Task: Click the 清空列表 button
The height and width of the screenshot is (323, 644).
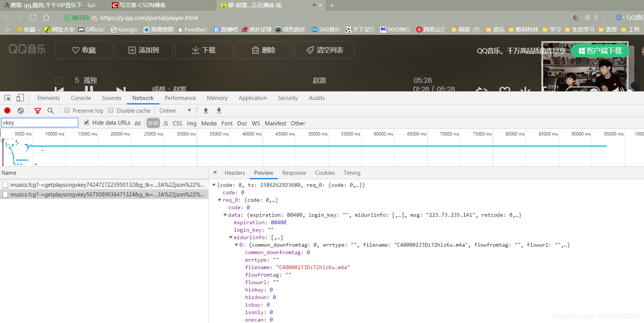Action: pyautogui.click(x=324, y=50)
